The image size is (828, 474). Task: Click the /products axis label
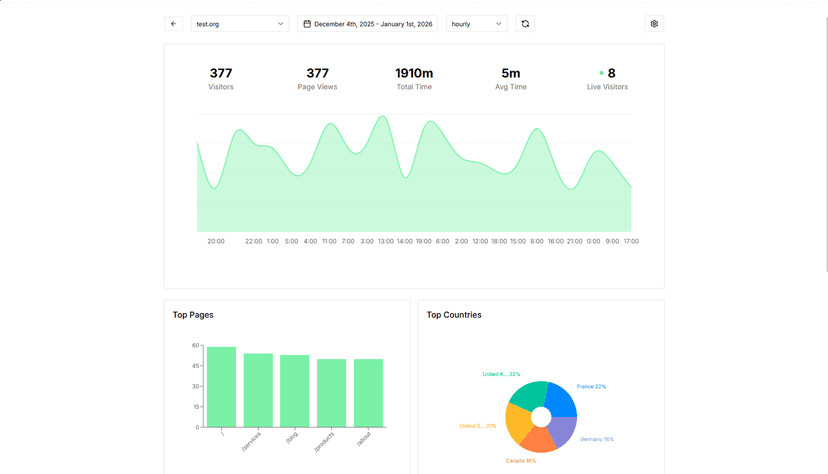(x=324, y=442)
